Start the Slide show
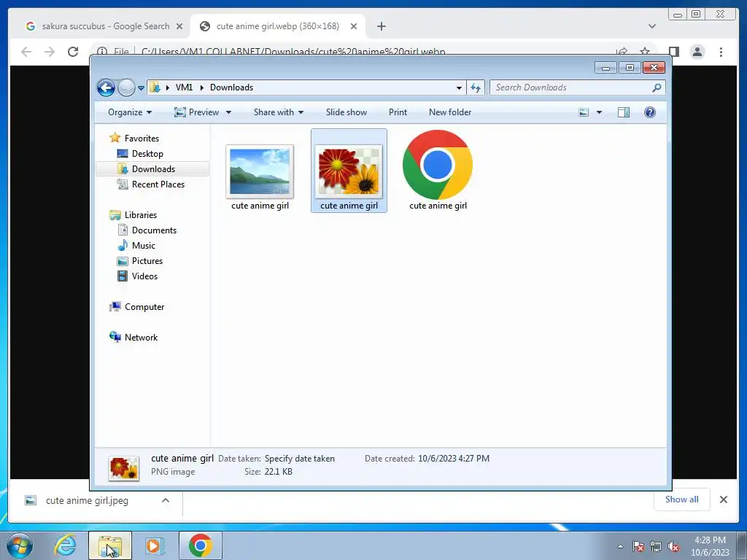The height and width of the screenshot is (560, 747). point(347,112)
